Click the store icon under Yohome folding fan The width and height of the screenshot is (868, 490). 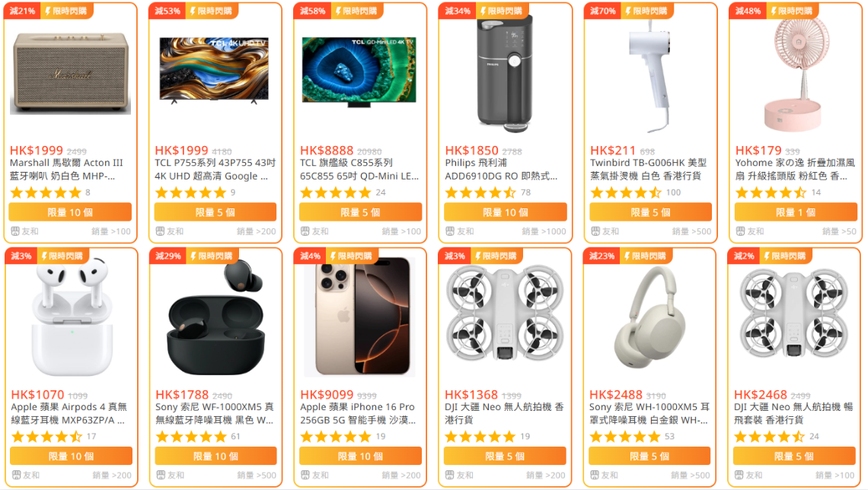pos(740,231)
